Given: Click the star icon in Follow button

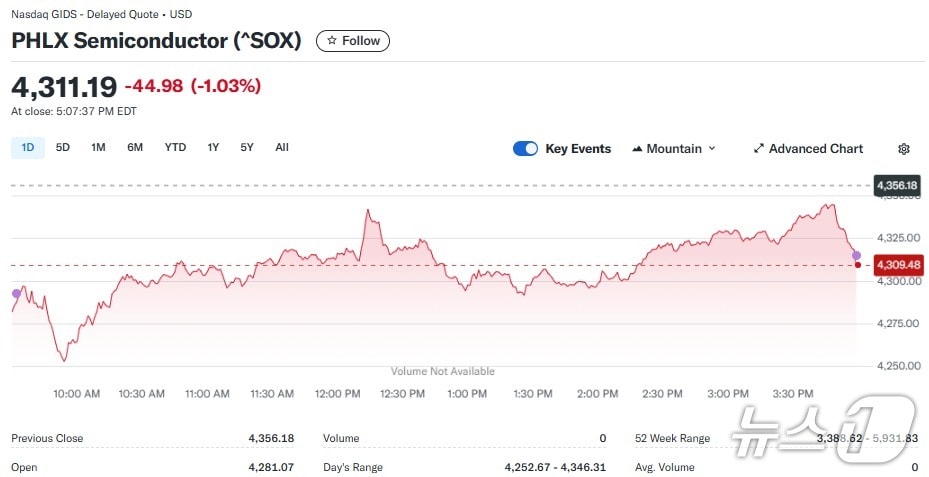Looking at the screenshot, I should pos(332,41).
